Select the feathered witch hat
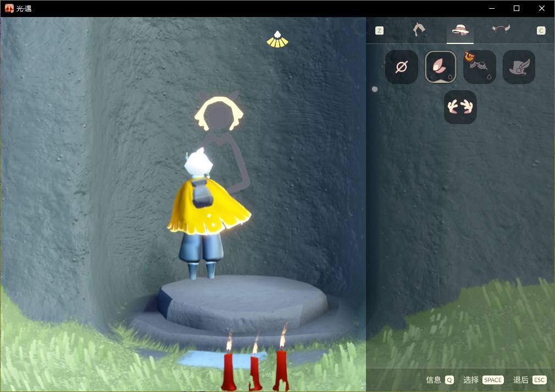The width and height of the screenshot is (555, 392). 519,67
